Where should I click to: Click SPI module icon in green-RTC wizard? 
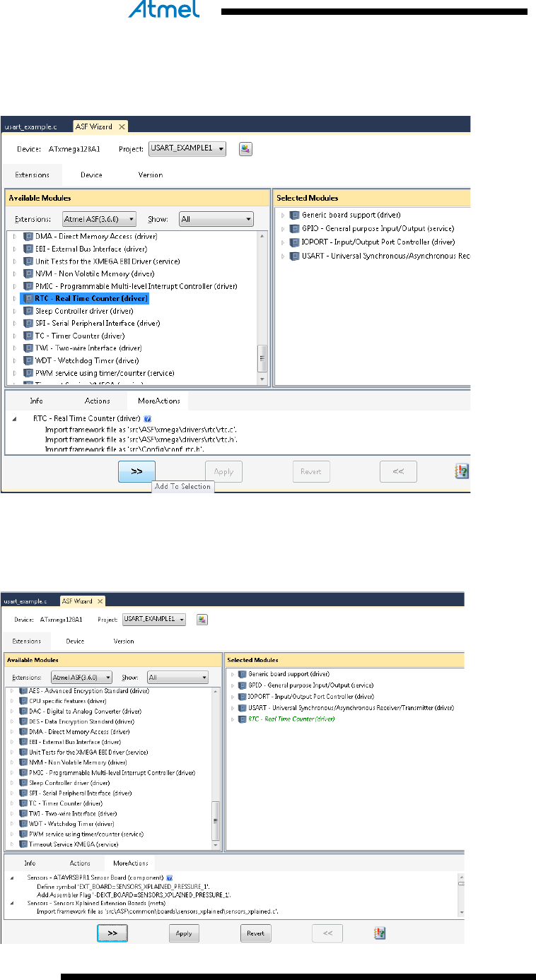click(23, 793)
